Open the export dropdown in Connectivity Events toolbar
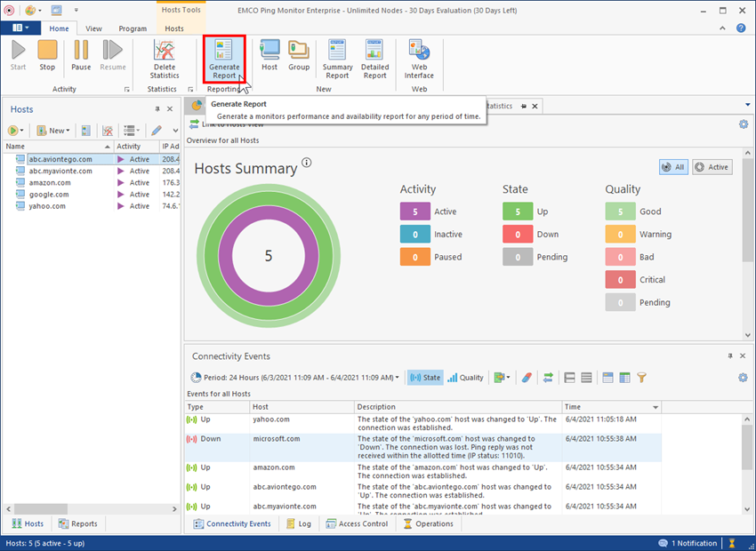756x551 pixels. (x=502, y=378)
